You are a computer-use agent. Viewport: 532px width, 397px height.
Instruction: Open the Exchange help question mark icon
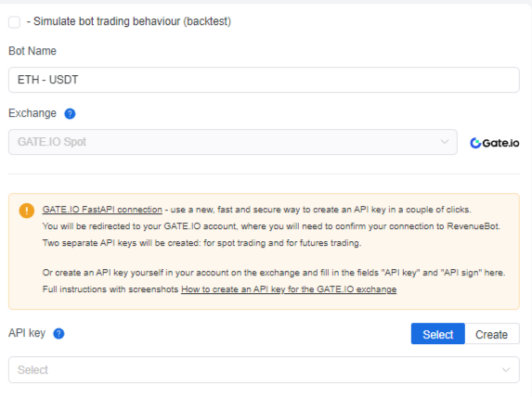click(70, 113)
